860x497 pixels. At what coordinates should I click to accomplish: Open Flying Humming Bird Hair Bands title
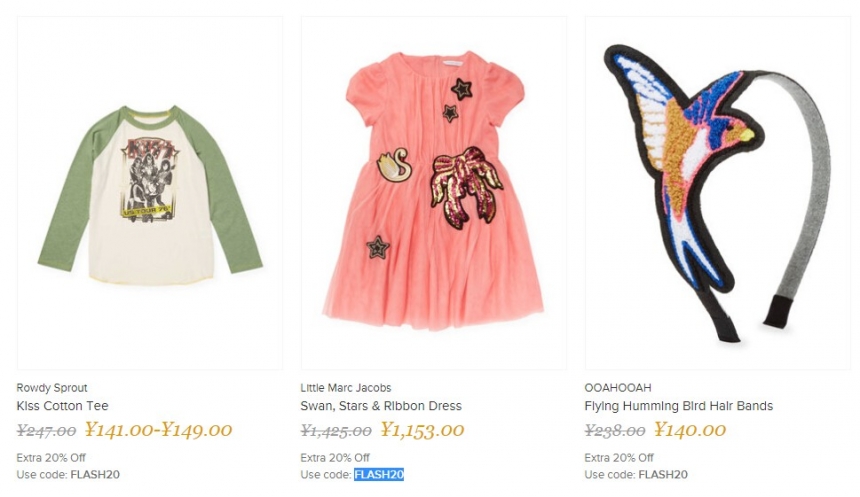678,406
